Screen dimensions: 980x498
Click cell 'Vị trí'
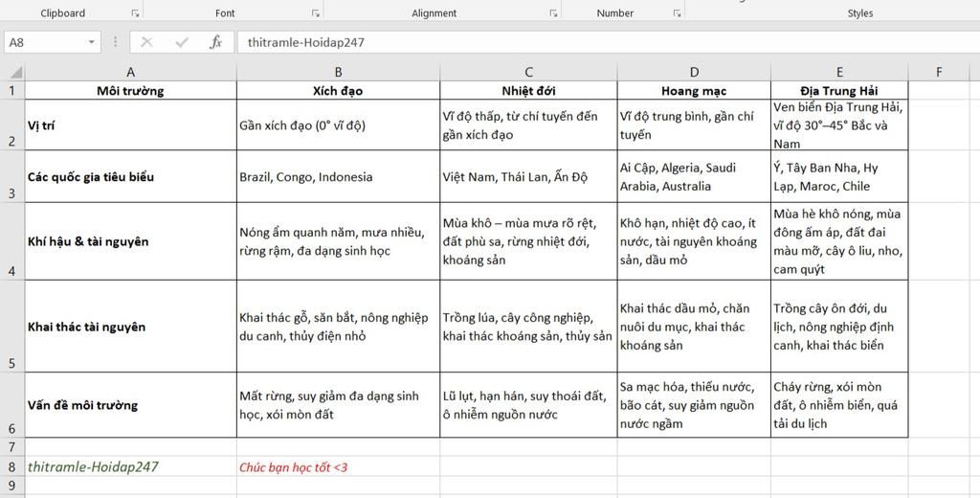click(x=130, y=124)
